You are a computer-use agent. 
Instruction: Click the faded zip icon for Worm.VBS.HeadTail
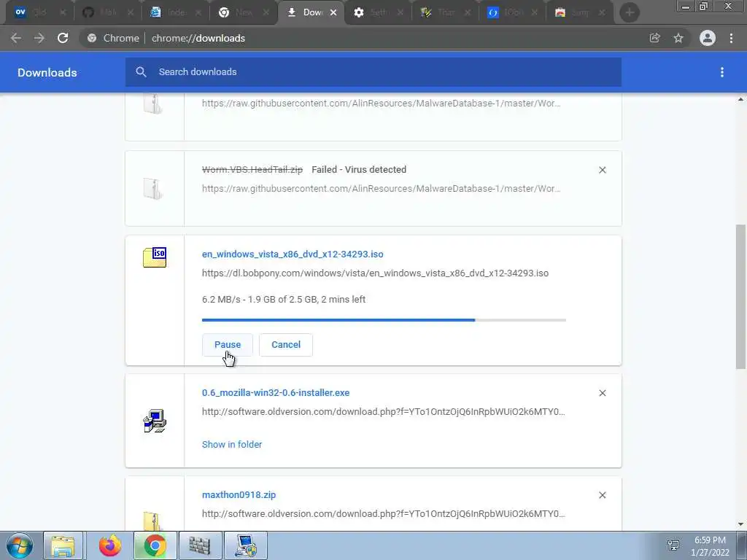click(153, 189)
